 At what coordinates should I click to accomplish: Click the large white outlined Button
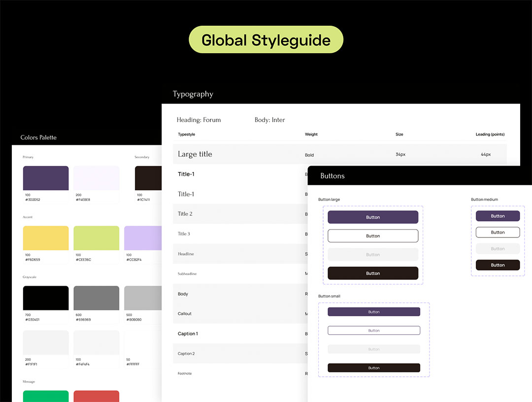point(373,236)
